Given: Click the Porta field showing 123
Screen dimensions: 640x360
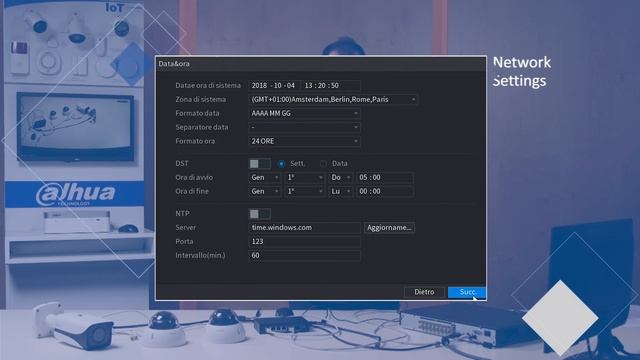Looking at the screenshot, I should 304,241.
